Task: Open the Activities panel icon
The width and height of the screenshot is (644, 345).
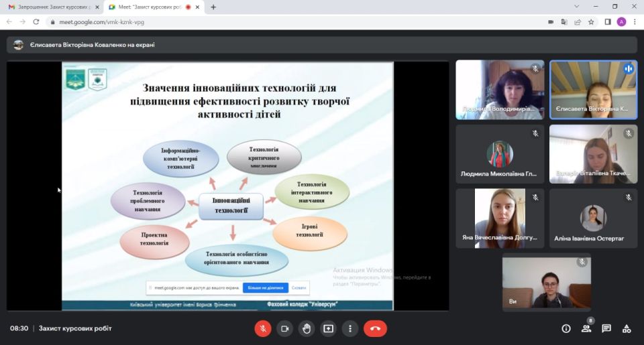Action: [627, 329]
